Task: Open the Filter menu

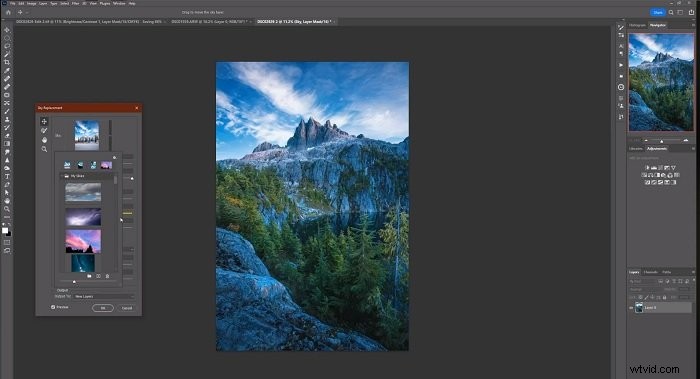Action: (x=75, y=3)
